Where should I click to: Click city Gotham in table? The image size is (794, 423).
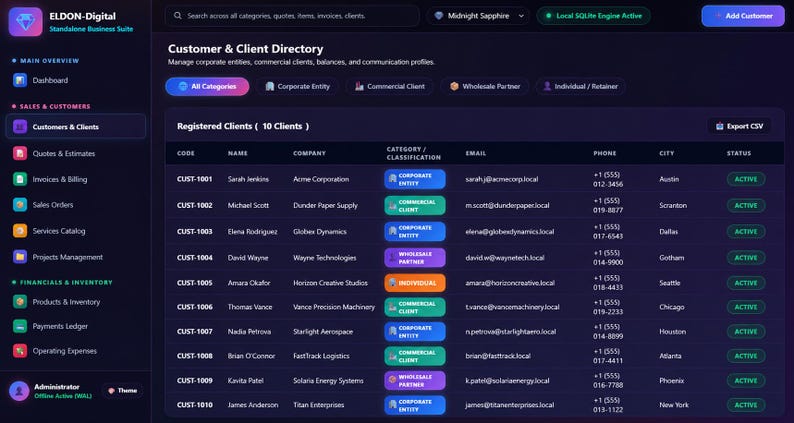tap(671, 257)
